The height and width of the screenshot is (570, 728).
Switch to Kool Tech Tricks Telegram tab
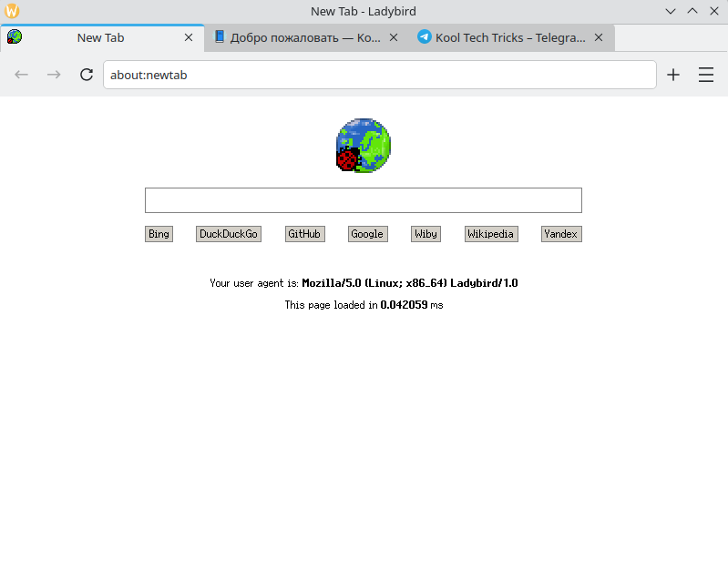pos(512,37)
